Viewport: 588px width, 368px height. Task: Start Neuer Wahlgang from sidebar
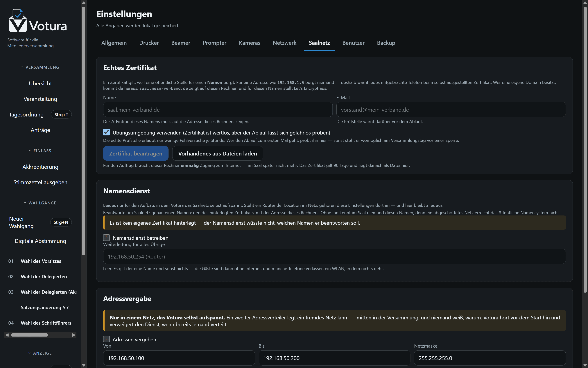(x=40, y=222)
